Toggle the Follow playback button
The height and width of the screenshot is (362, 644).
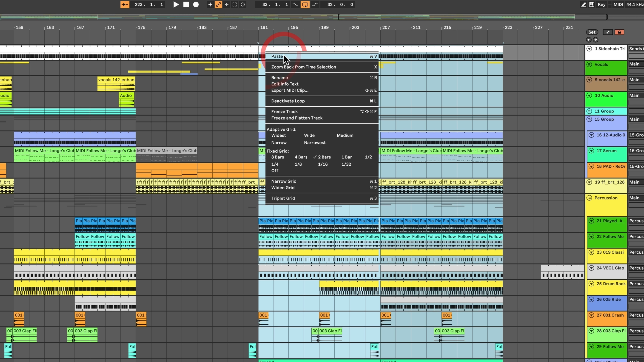(x=125, y=5)
